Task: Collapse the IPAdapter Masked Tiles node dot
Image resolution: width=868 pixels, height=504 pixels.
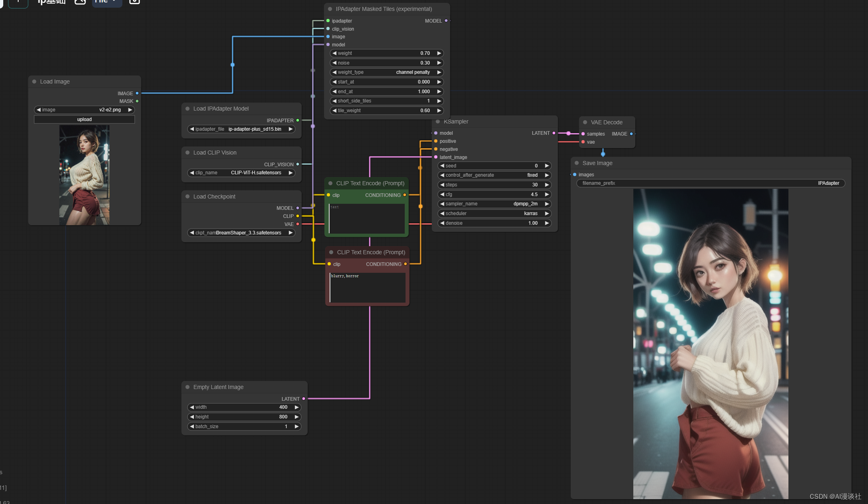Action: point(330,9)
